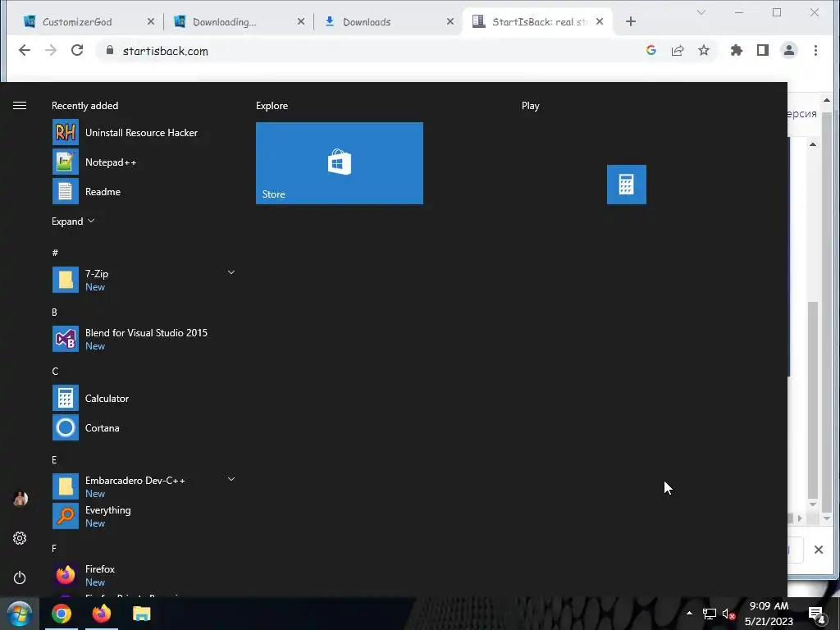Share this page icon
The image size is (840, 630).
point(677,50)
